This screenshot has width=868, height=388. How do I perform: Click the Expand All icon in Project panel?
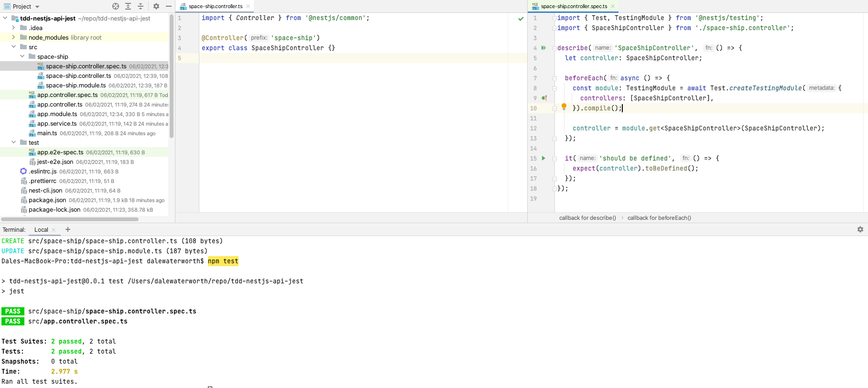coord(128,6)
